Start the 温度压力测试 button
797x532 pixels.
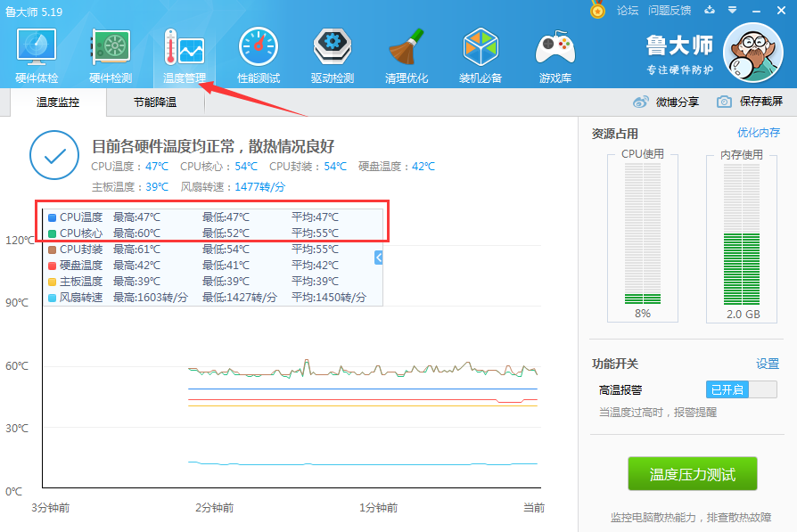click(x=693, y=473)
